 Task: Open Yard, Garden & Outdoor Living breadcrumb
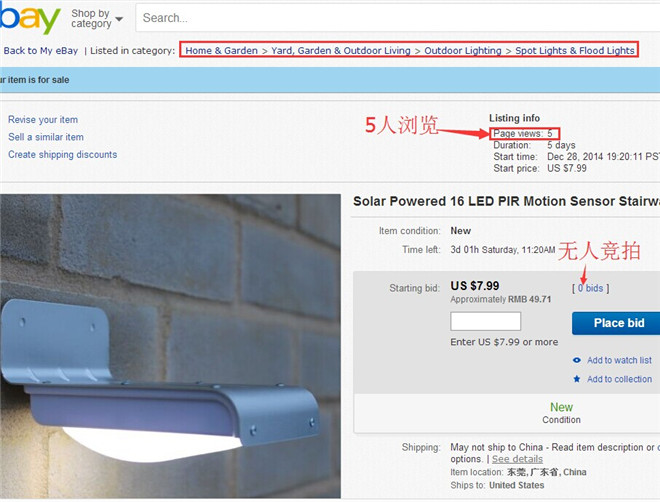[x=341, y=50]
